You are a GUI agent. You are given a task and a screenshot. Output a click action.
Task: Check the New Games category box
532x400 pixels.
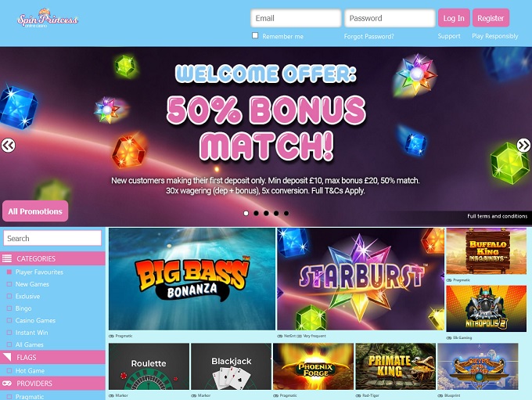click(x=9, y=284)
